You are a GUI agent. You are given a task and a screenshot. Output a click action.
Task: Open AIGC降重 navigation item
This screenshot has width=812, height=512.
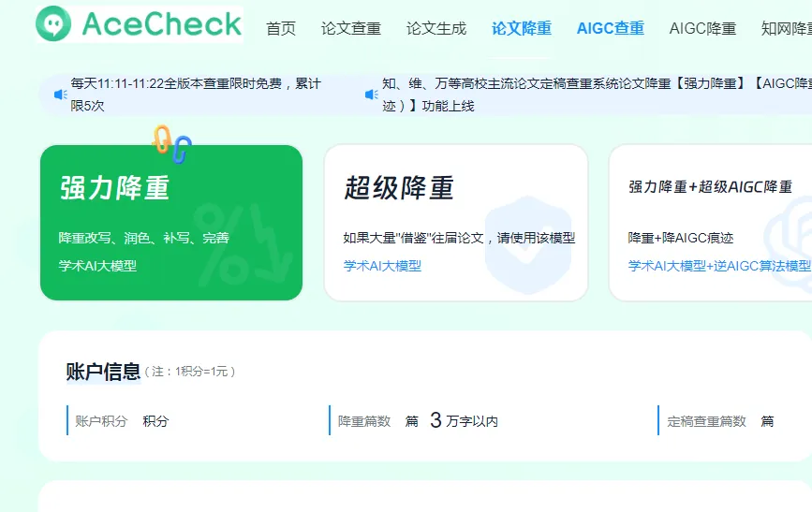click(702, 28)
